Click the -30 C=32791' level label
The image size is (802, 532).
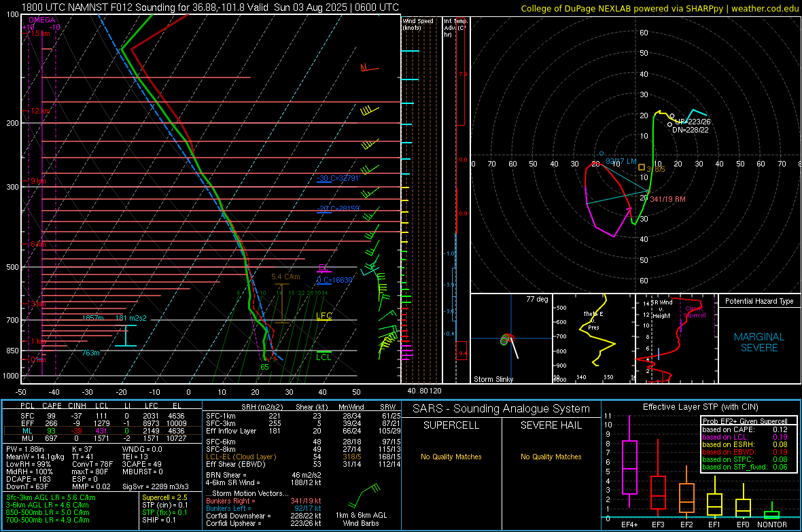coord(338,178)
